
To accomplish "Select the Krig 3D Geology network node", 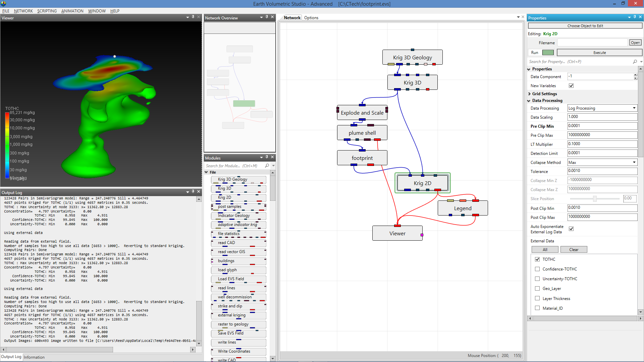I will [412, 57].
